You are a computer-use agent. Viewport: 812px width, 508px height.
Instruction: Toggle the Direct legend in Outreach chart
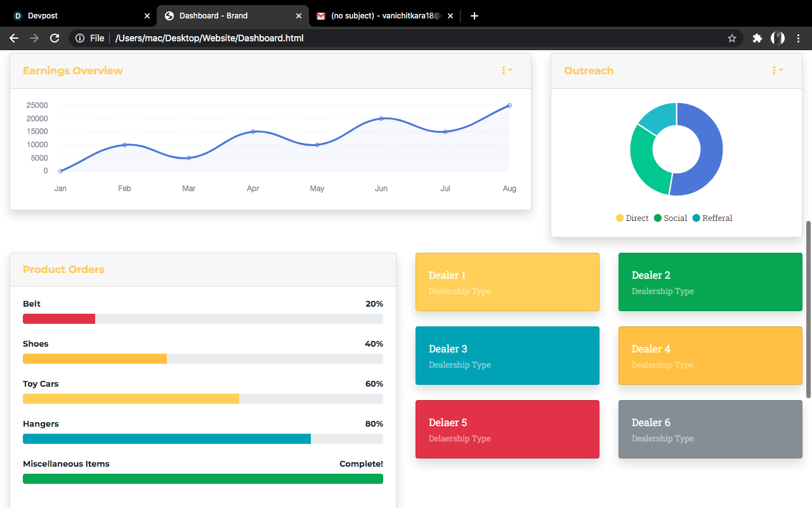coord(631,218)
